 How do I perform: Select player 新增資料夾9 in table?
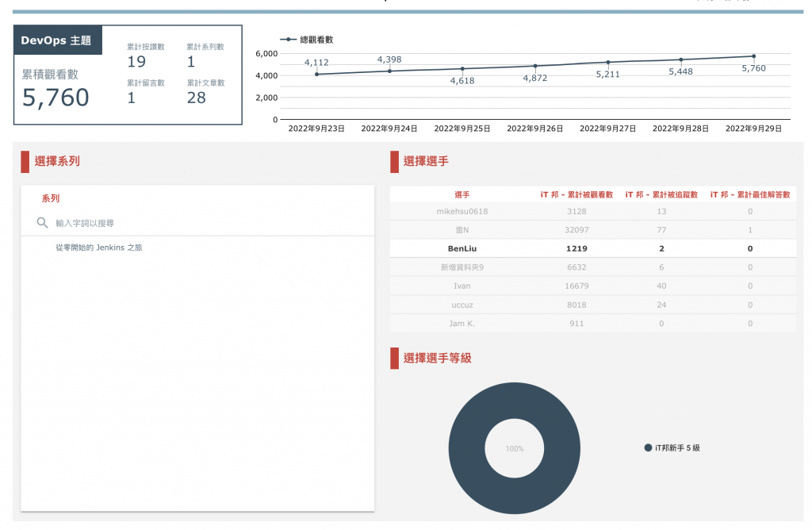(462, 267)
